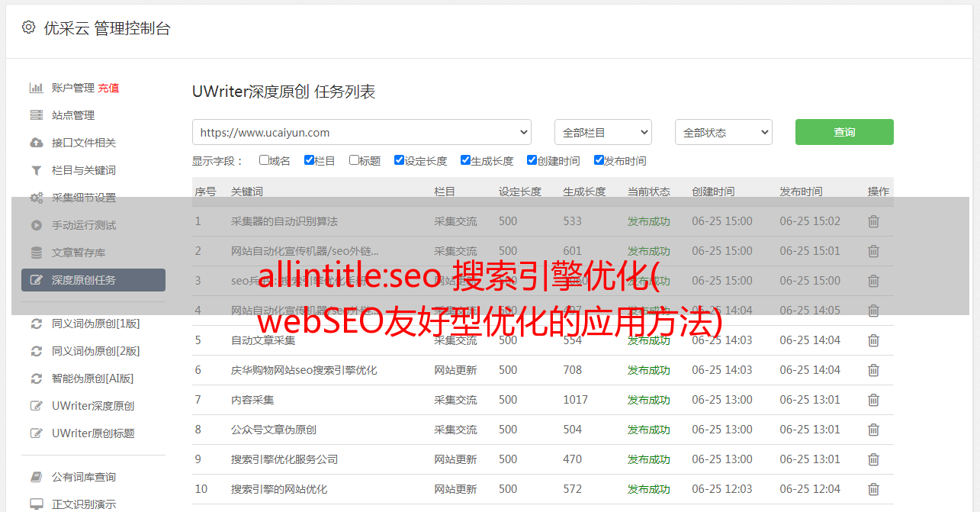Open the 全部栏目 column dropdown

[x=603, y=132]
